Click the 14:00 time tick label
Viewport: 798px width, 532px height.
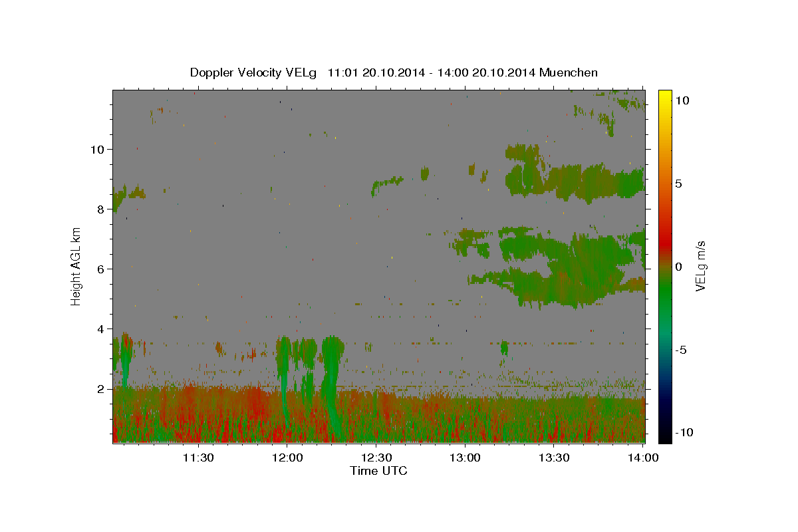pyautogui.click(x=643, y=458)
